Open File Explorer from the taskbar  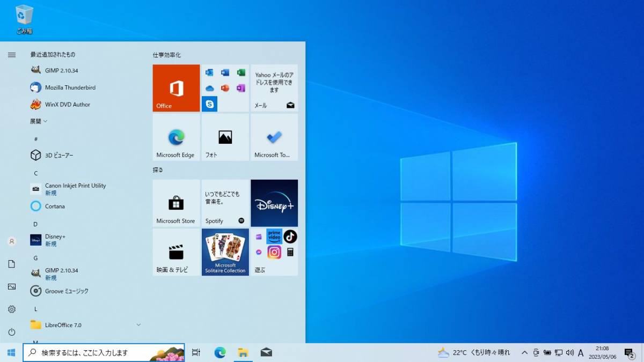pyautogui.click(x=243, y=352)
